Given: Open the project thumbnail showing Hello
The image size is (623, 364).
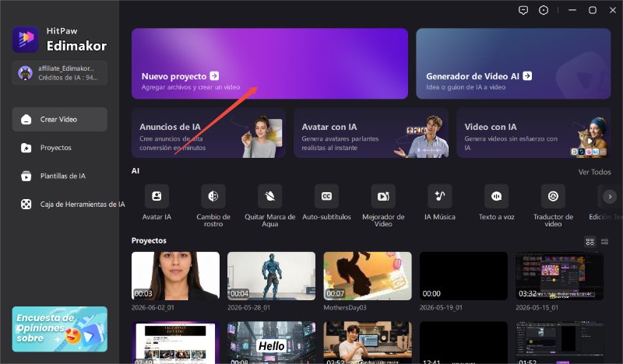Looking at the screenshot, I should [x=271, y=342].
